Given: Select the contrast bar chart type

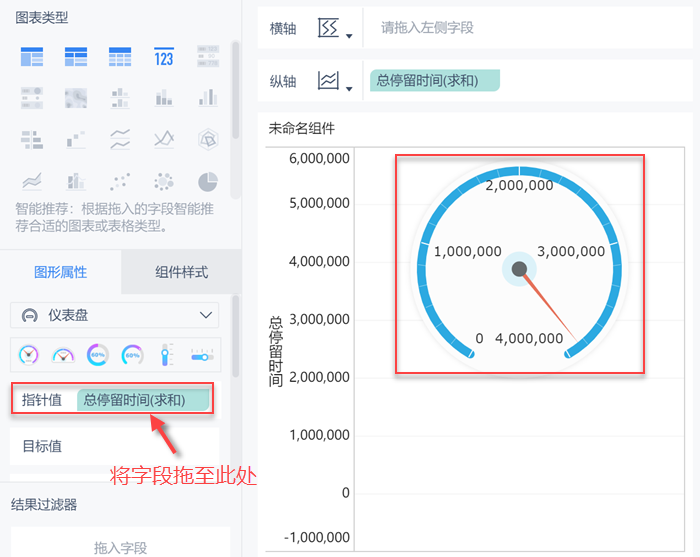Looking at the screenshot, I should tap(32, 140).
